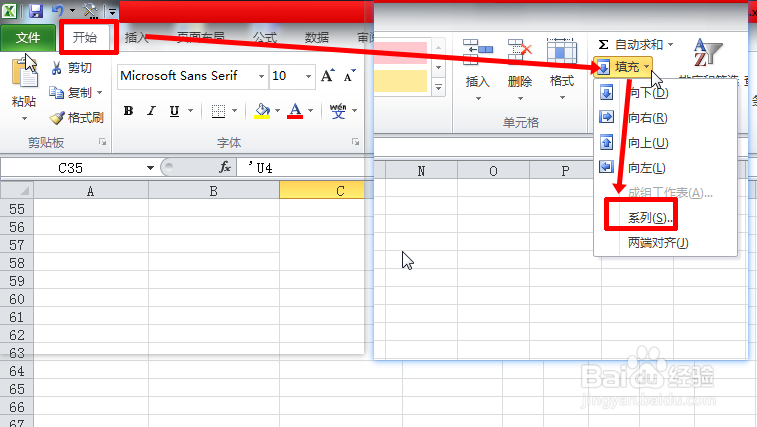The height and width of the screenshot is (427, 757).
Task: Click the yellow cell style swatch
Action: (x=401, y=81)
